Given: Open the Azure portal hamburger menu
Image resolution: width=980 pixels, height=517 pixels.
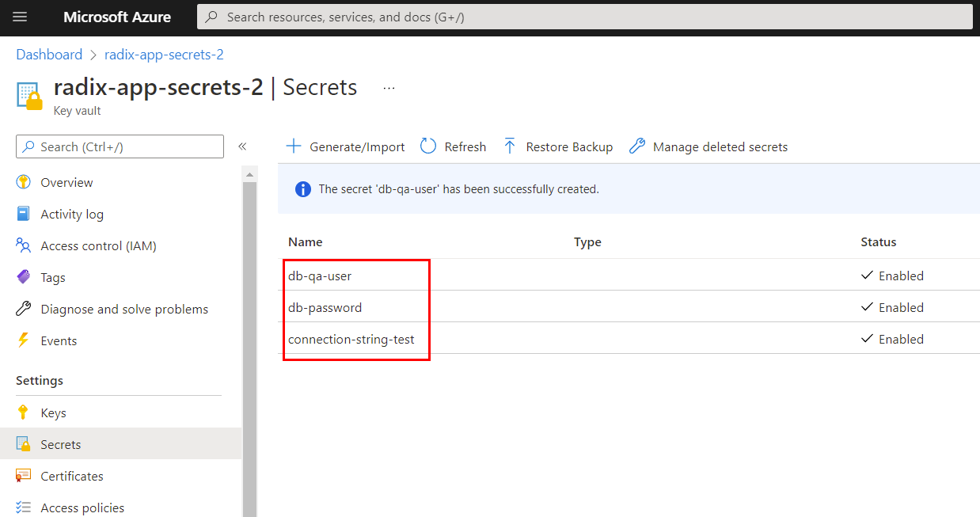Looking at the screenshot, I should coord(19,17).
